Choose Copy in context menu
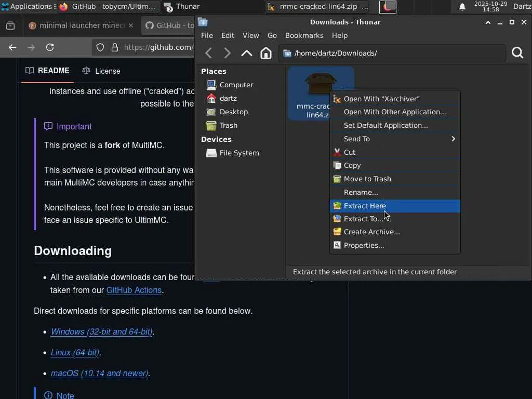Screen dimensions: 532x399 [x=395, y=166]
